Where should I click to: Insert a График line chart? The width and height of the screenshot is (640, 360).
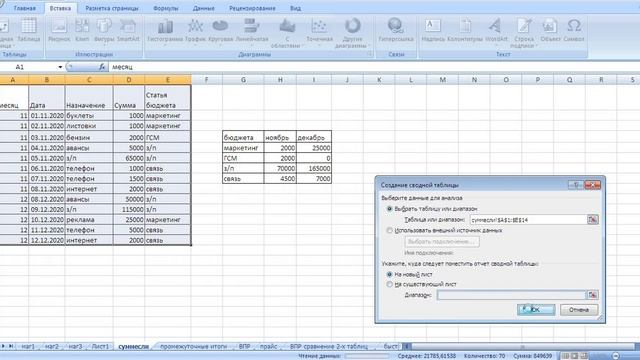(x=195, y=32)
